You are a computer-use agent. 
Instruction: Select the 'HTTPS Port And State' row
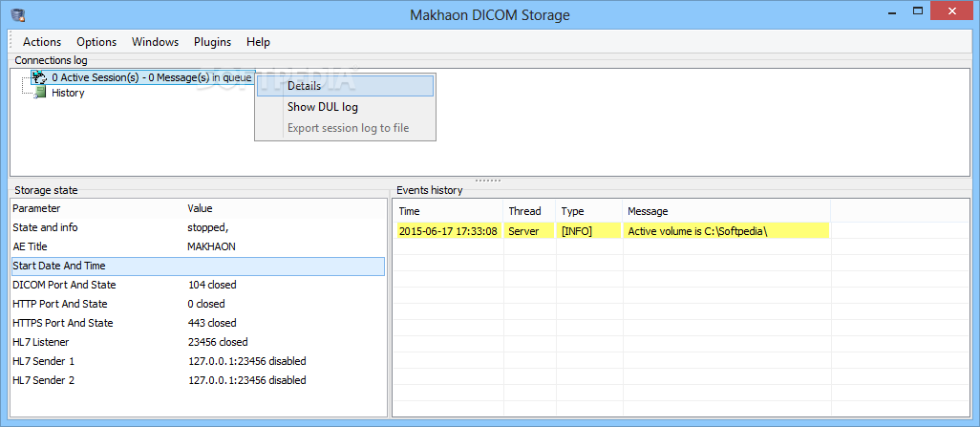198,323
